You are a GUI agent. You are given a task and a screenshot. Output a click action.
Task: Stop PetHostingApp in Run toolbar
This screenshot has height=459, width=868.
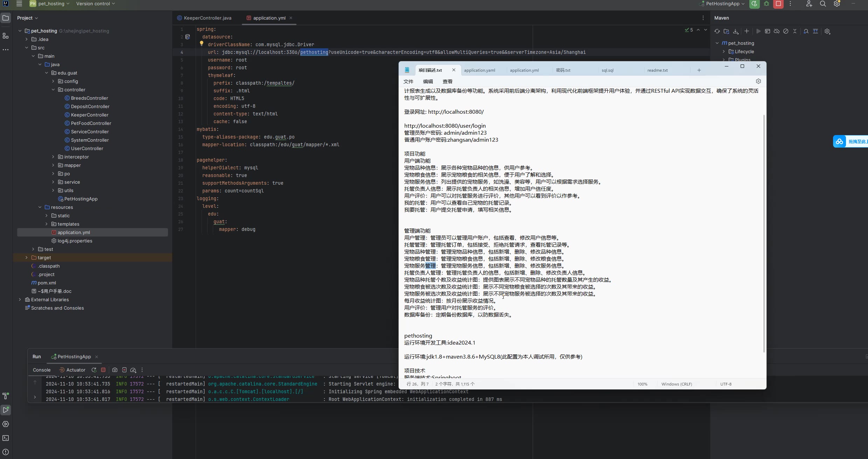(x=103, y=370)
